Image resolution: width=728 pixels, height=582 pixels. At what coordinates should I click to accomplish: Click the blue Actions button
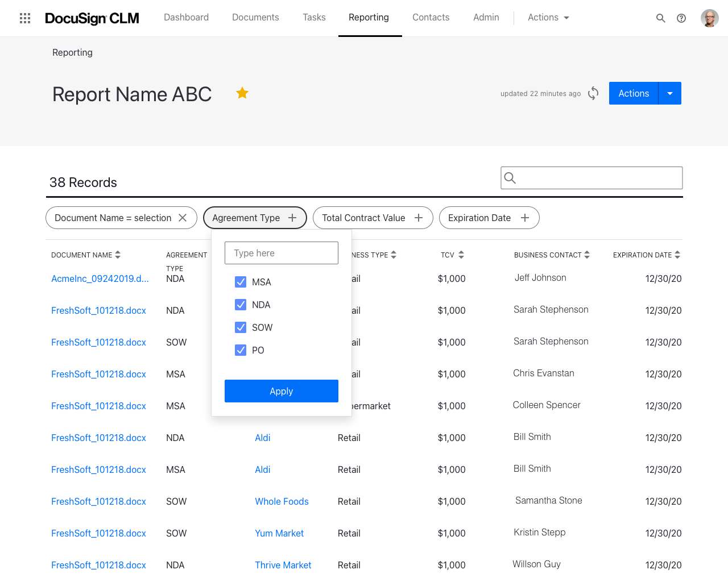coord(634,93)
